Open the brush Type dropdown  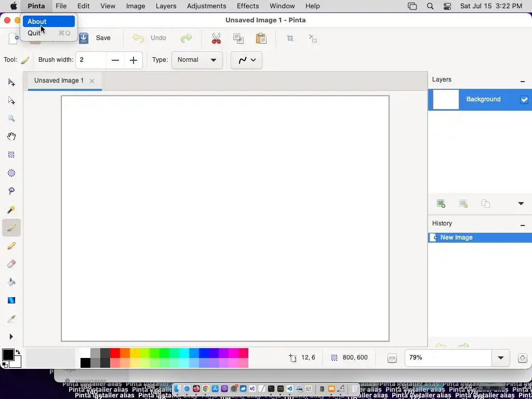[x=197, y=60]
